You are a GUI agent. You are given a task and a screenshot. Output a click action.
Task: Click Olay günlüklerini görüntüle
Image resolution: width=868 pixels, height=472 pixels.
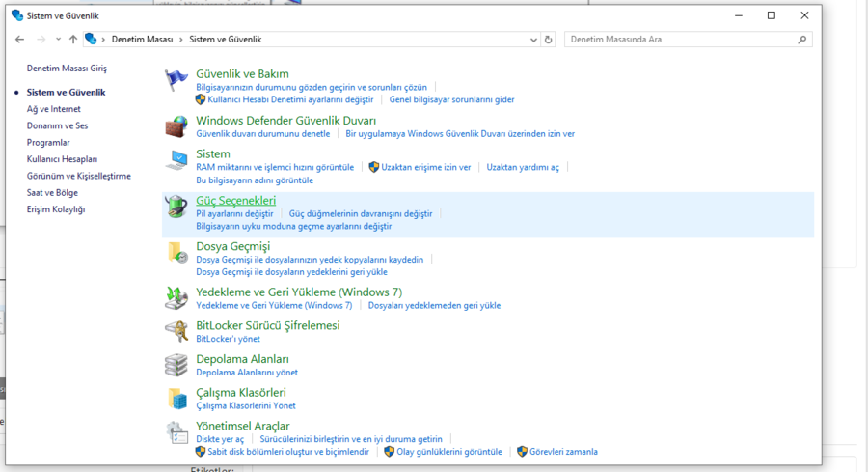[x=448, y=452]
